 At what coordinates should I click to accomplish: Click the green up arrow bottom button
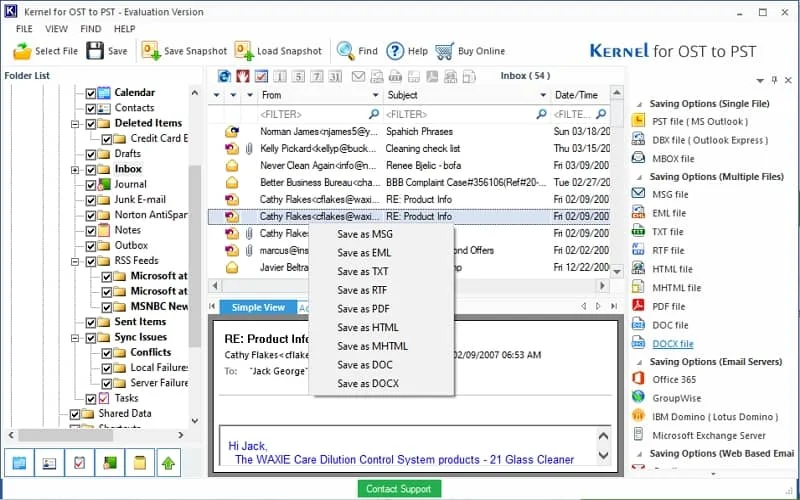pyautogui.click(x=169, y=463)
